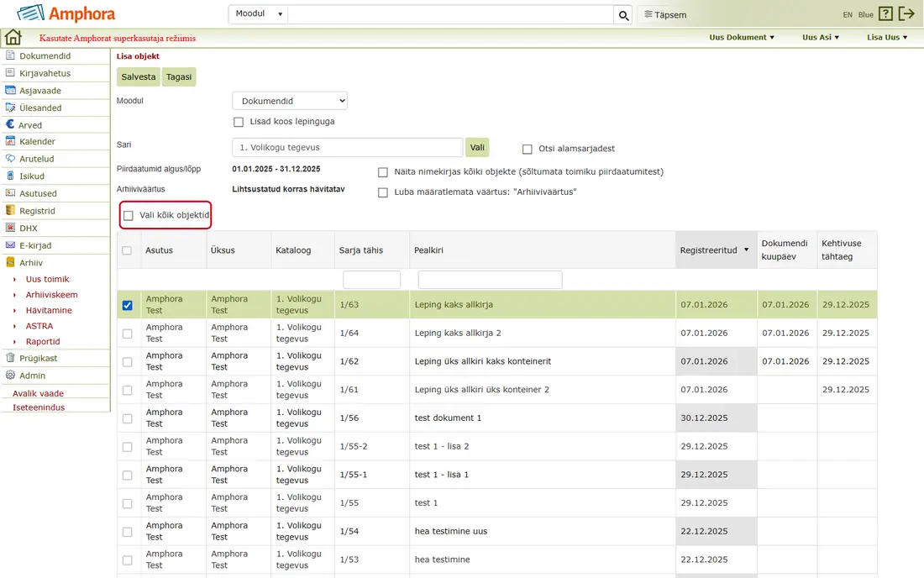Enable Lisad koos lepinguga checkbox
This screenshot has height=578, width=924.
[239, 122]
